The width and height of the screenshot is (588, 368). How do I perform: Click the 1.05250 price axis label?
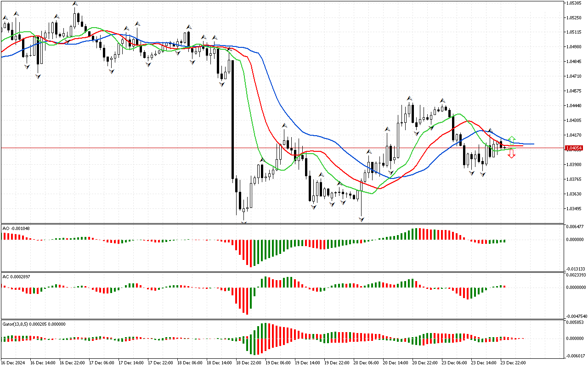click(x=575, y=18)
